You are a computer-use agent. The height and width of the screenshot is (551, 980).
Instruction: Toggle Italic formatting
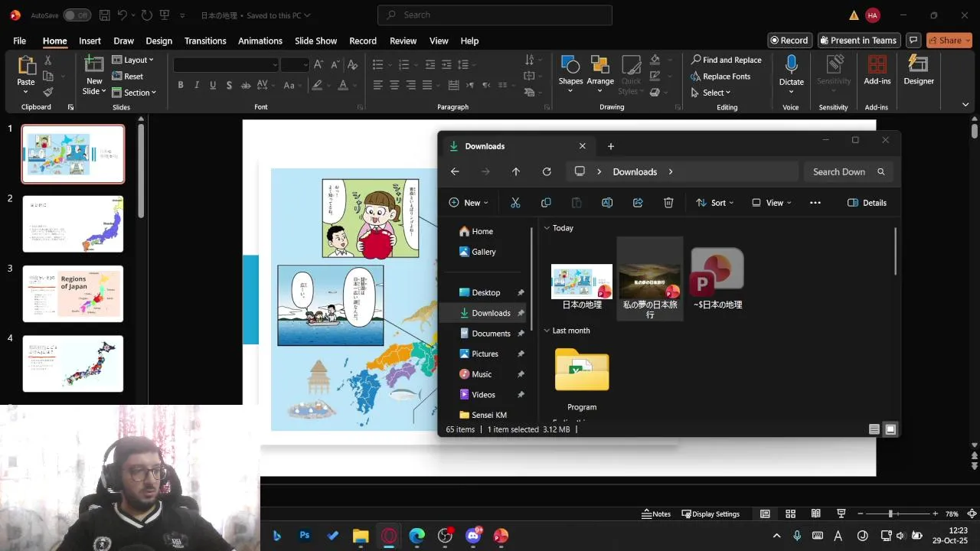(x=197, y=85)
